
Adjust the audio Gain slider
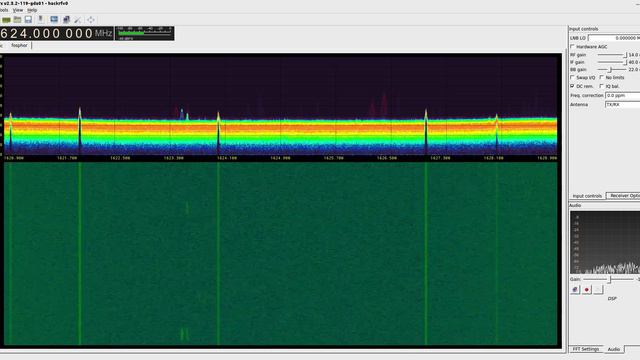608,279
